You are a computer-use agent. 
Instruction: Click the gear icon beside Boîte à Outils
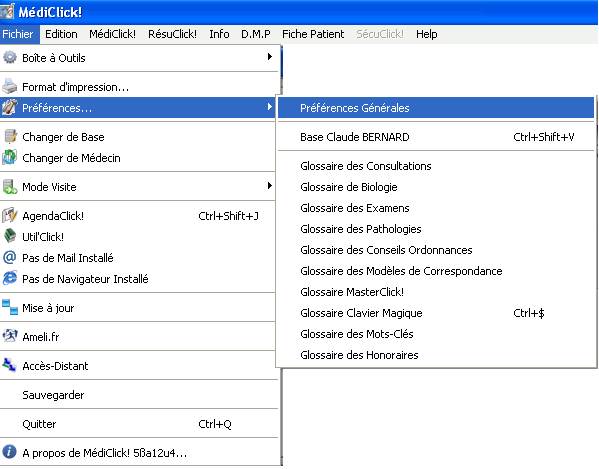click(10, 57)
